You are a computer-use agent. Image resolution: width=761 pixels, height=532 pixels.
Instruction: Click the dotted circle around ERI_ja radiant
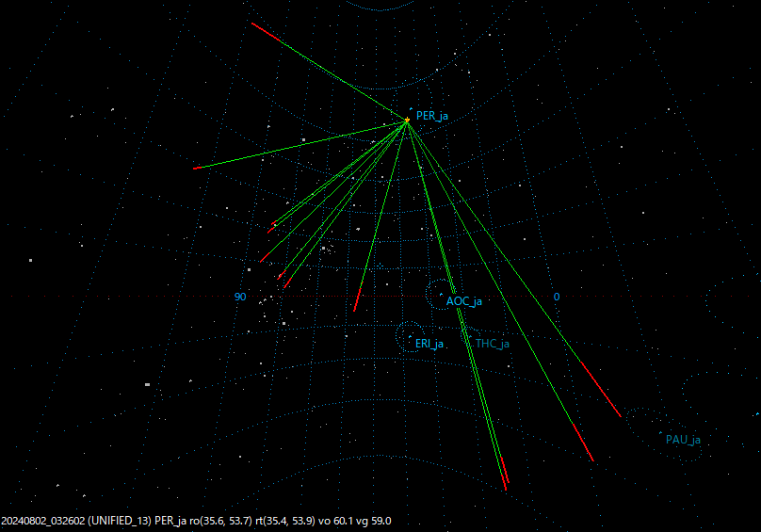(410, 336)
